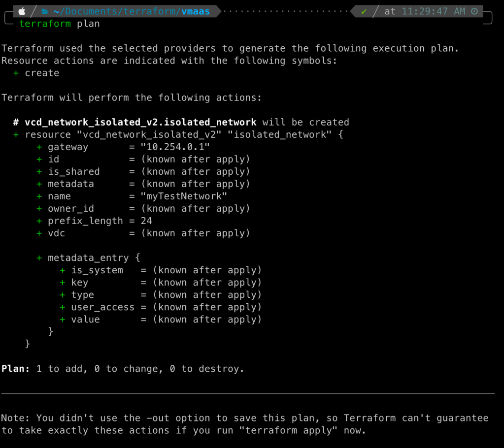Click the name value "myTestNetwork"

tap(184, 196)
